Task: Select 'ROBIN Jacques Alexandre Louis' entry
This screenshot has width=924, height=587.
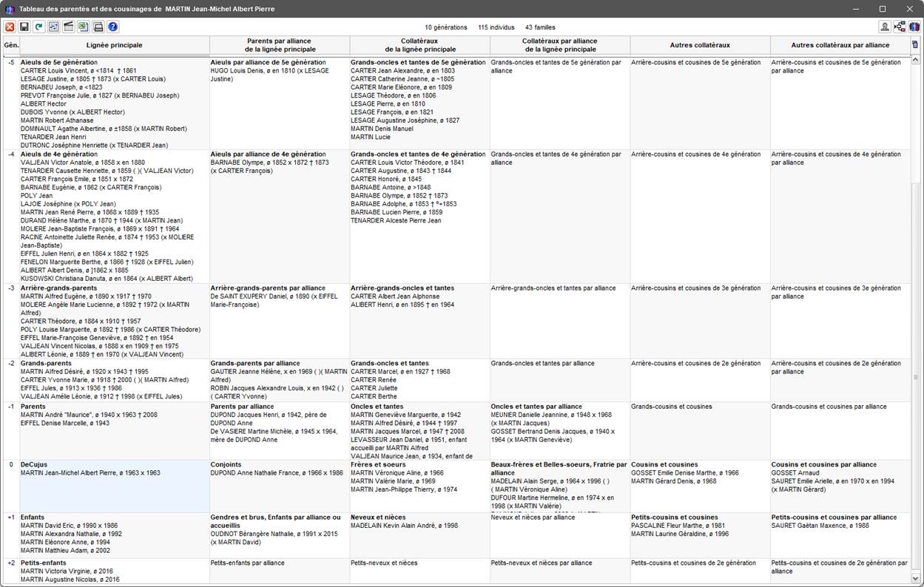Action: click(x=277, y=392)
